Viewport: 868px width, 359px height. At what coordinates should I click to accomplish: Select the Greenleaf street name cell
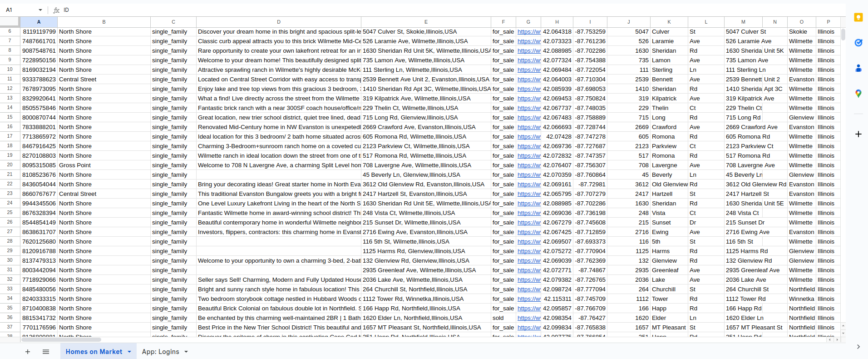[669, 270]
